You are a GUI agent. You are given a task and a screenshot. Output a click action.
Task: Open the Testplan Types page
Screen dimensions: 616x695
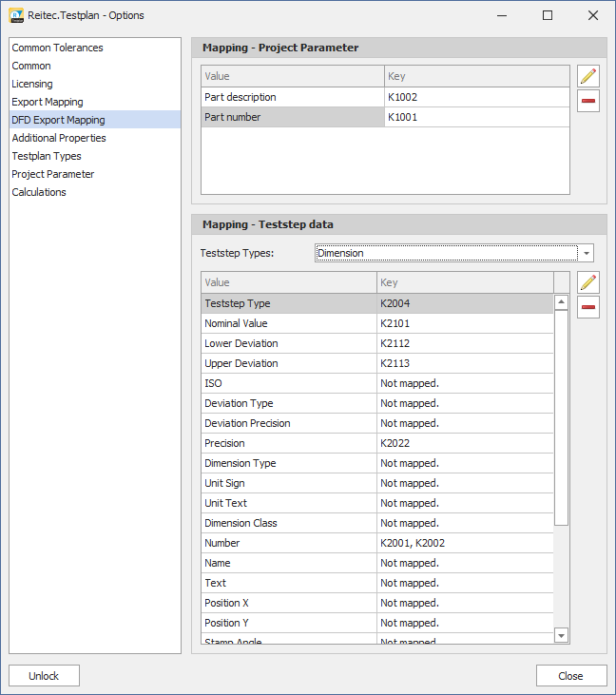tap(47, 156)
